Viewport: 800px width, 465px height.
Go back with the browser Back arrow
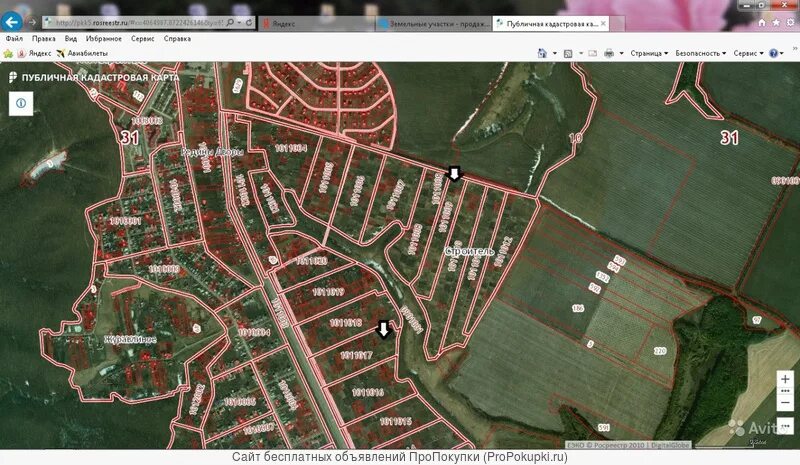point(12,22)
